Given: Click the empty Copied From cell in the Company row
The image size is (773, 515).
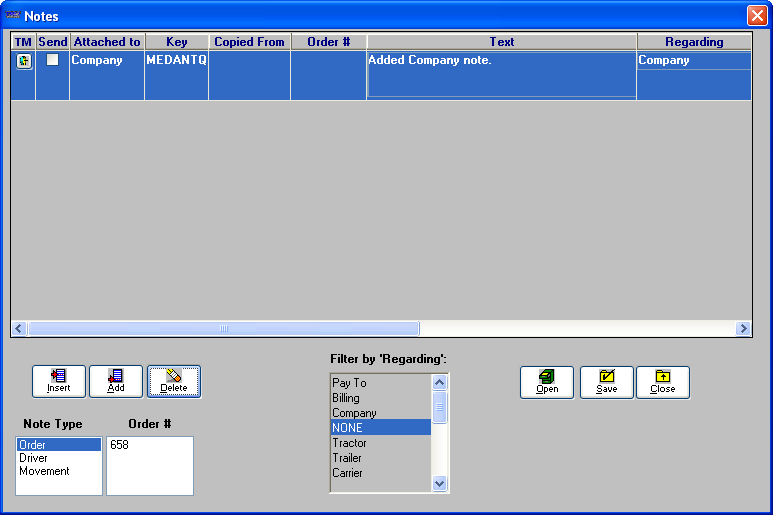Looking at the screenshot, I should click(249, 75).
